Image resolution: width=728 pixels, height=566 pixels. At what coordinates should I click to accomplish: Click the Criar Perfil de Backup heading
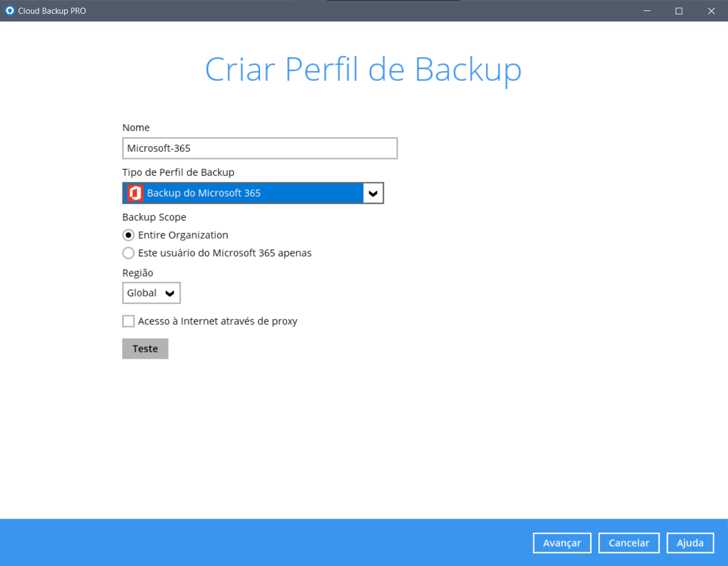point(363,70)
